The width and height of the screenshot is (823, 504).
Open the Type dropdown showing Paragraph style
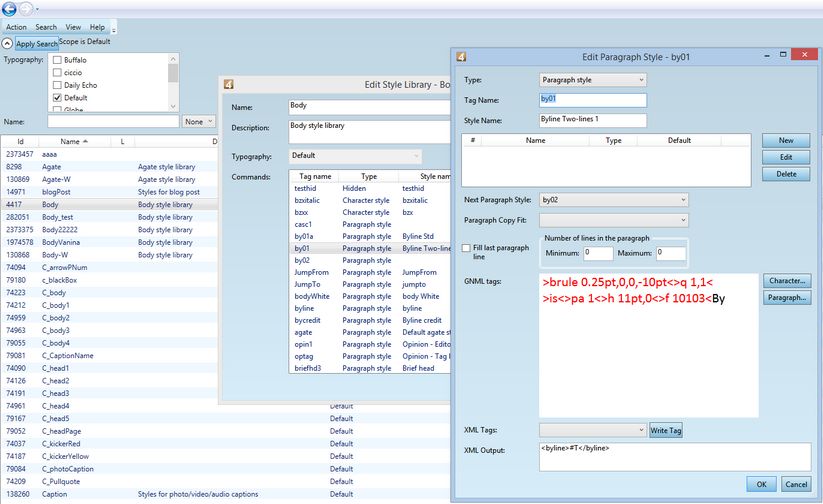point(592,79)
